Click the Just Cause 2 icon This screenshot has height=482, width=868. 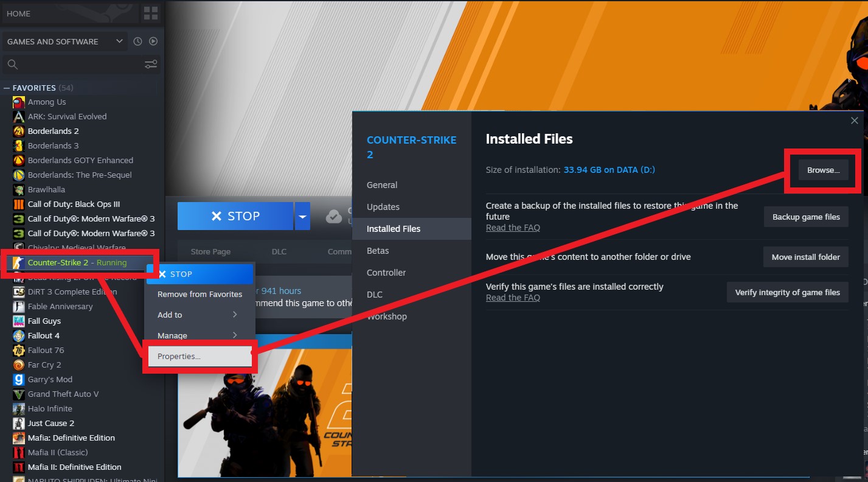pos(18,424)
